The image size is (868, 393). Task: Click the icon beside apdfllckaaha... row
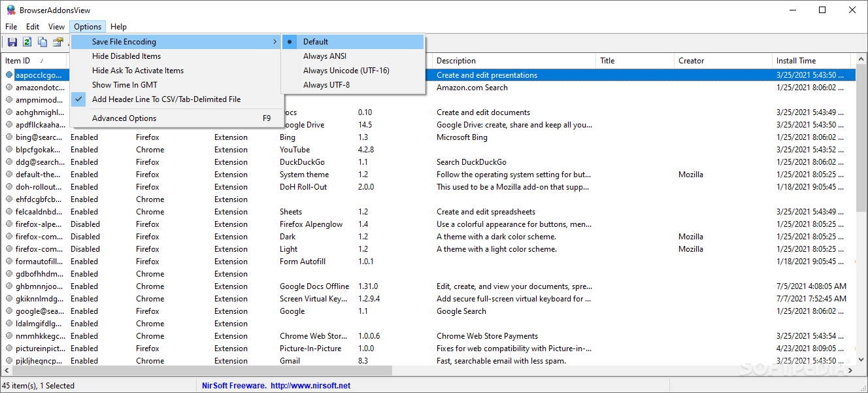[x=9, y=125]
